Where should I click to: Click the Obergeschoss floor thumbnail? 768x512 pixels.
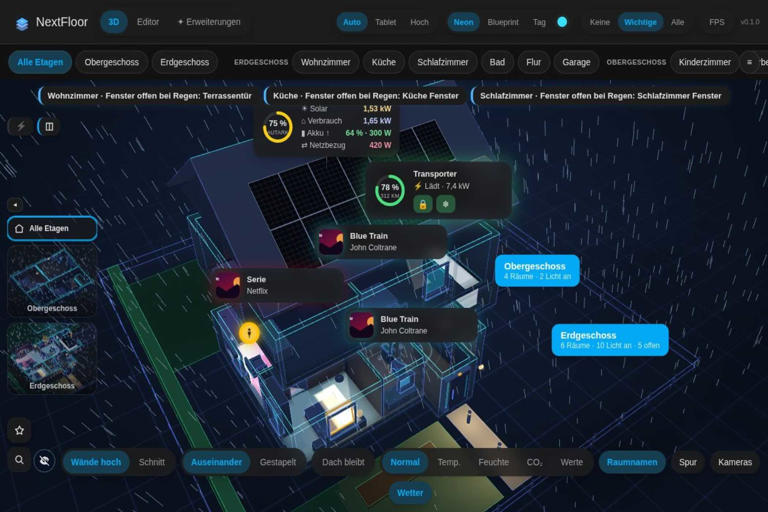[x=52, y=281]
